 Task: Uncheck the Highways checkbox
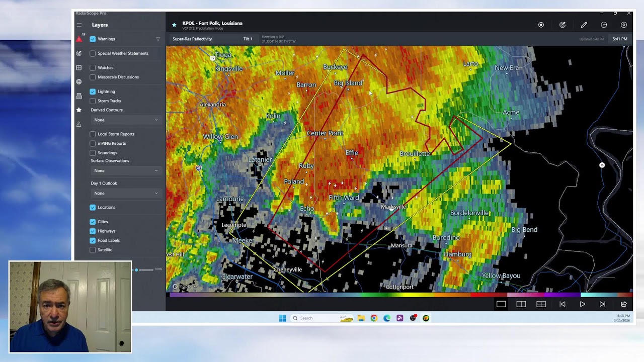coord(93,231)
